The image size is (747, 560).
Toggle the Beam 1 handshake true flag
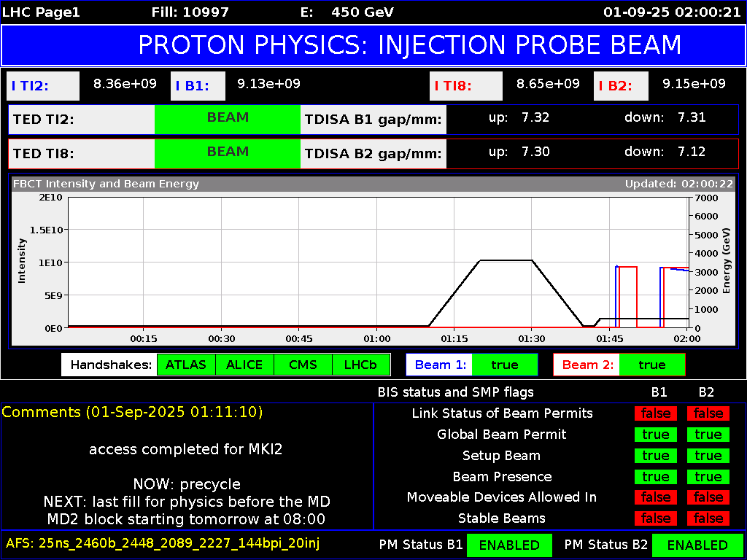point(504,365)
